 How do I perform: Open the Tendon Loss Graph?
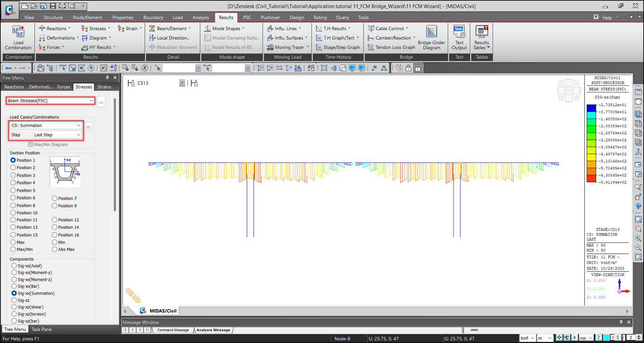pos(391,47)
